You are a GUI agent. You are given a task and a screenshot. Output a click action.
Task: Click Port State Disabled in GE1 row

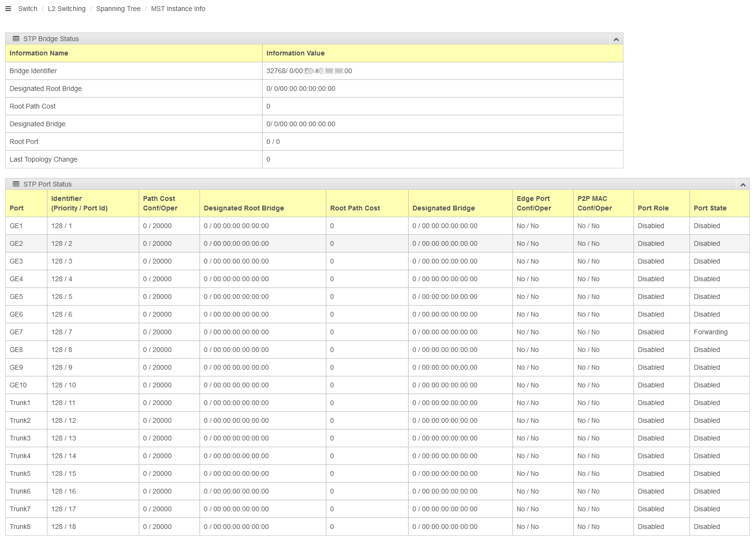coord(707,226)
